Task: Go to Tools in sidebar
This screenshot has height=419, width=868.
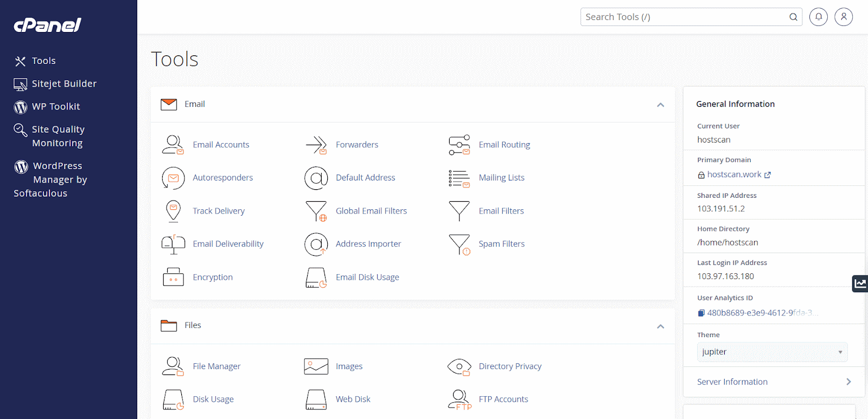Action: [x=35, y=61]
